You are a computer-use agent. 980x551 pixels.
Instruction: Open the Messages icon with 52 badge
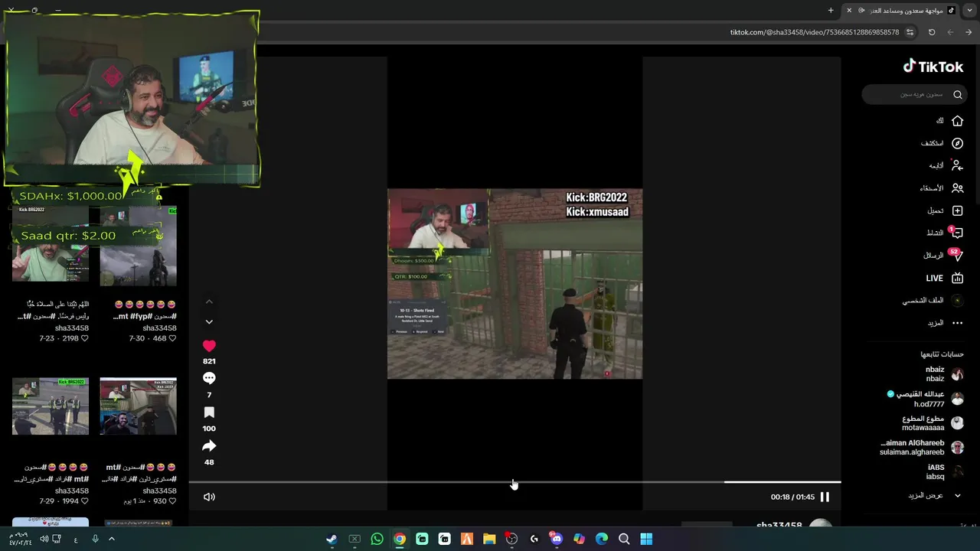pos(956,255)
